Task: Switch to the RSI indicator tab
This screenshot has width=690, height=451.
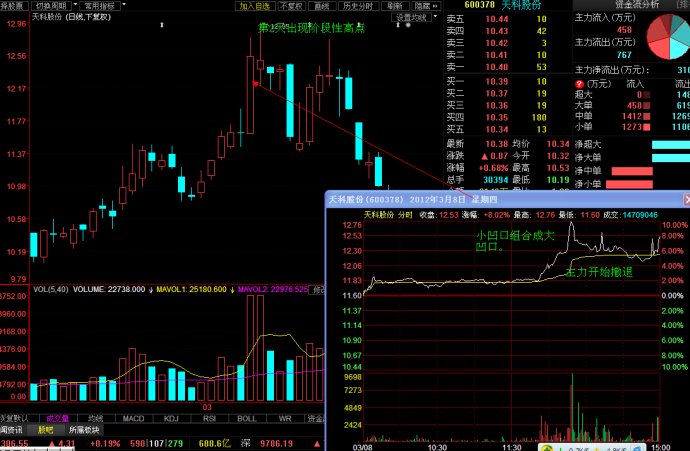Action: click(x=209, y=418)
